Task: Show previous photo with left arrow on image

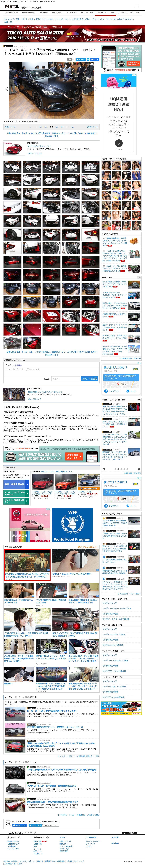Action: 7,89
